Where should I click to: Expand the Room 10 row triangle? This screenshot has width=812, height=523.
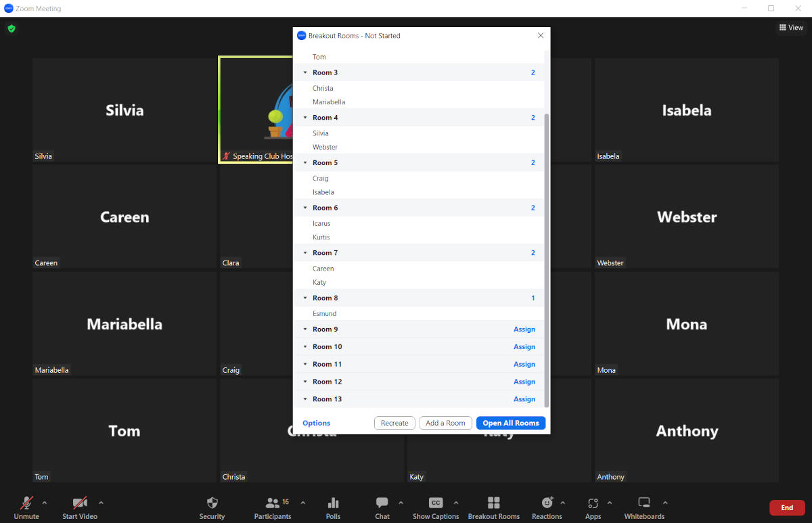pos(305,347)
